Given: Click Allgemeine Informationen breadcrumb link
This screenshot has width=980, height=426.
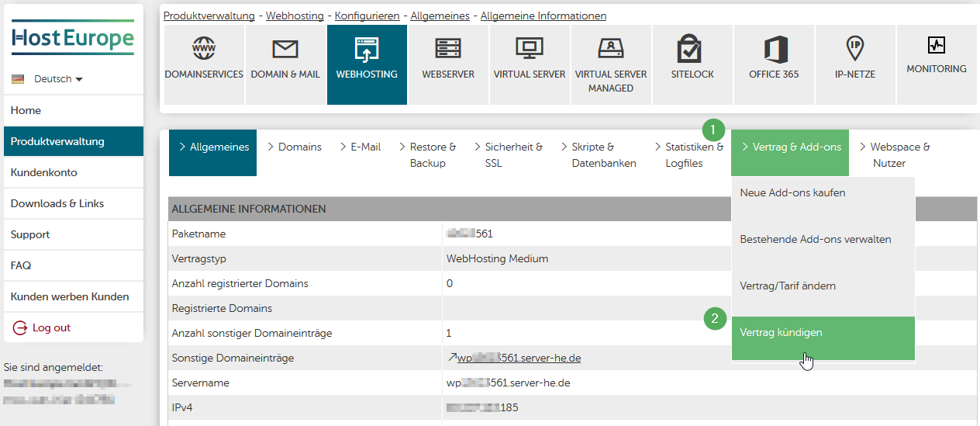Looking at the screenshot, I should (x=543, y=16).
